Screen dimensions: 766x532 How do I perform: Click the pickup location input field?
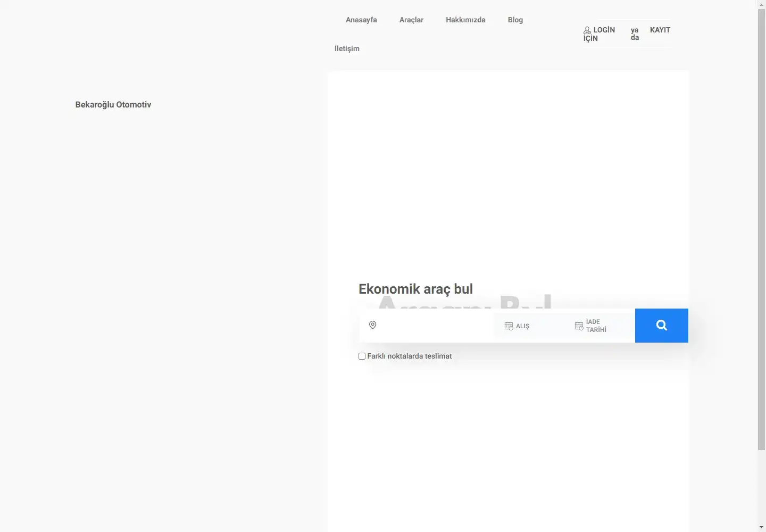pos(427,326)
